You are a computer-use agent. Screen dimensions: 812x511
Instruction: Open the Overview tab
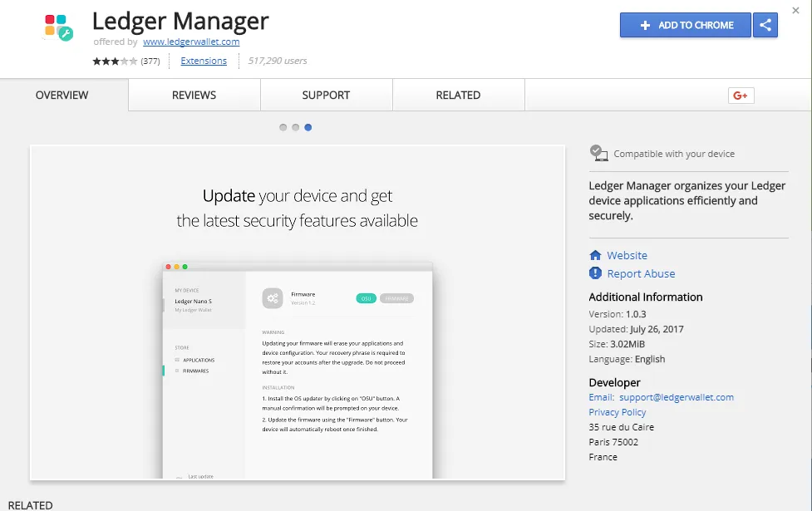click(62, 96)
